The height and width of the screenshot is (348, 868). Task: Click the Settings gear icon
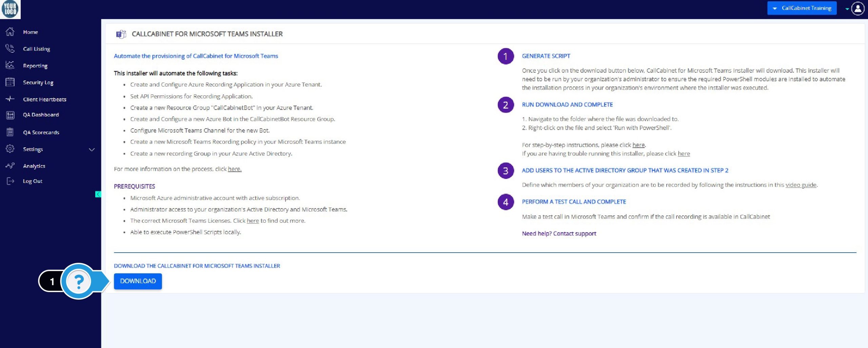tap(10, 149)
